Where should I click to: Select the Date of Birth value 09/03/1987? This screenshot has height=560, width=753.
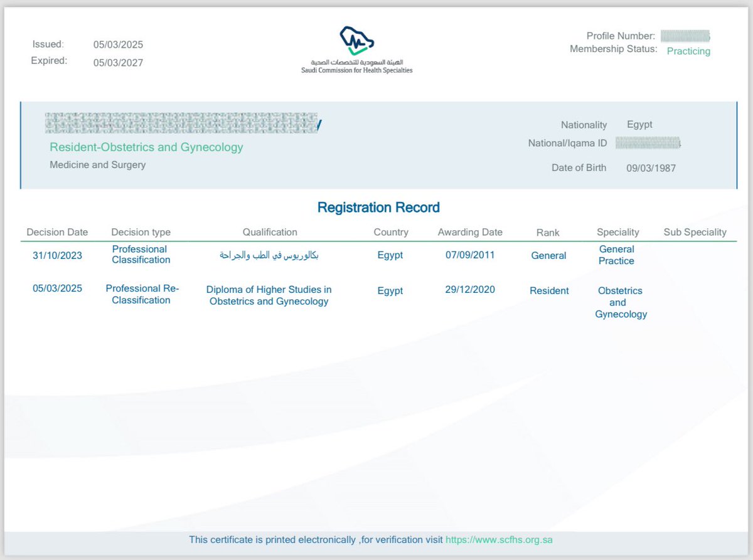click(x=651, y=167)
